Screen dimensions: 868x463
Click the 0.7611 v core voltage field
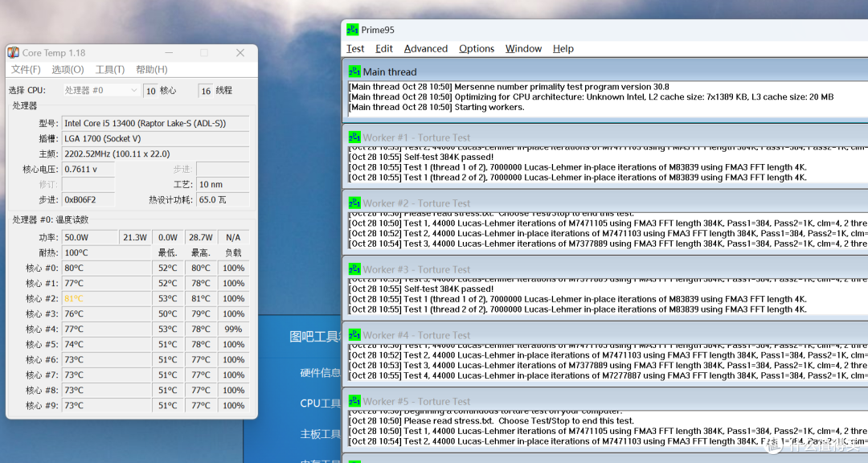coord(88,169)
